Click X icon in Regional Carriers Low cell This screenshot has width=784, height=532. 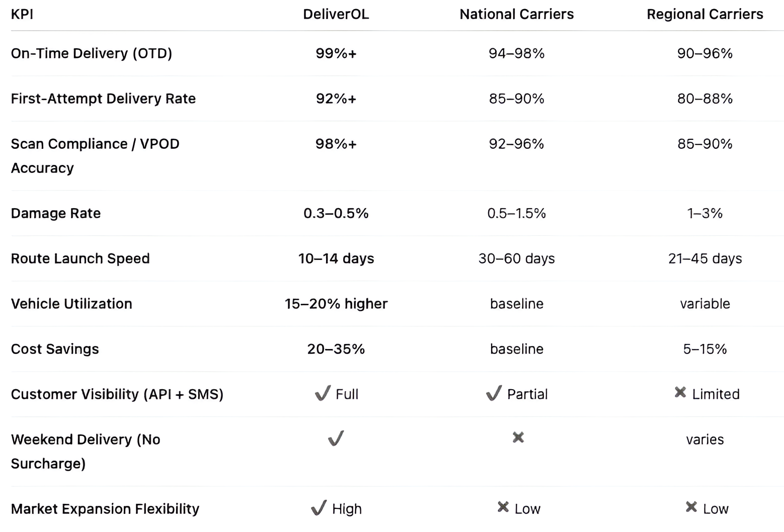pyautogui.click(x=691, y=507)
